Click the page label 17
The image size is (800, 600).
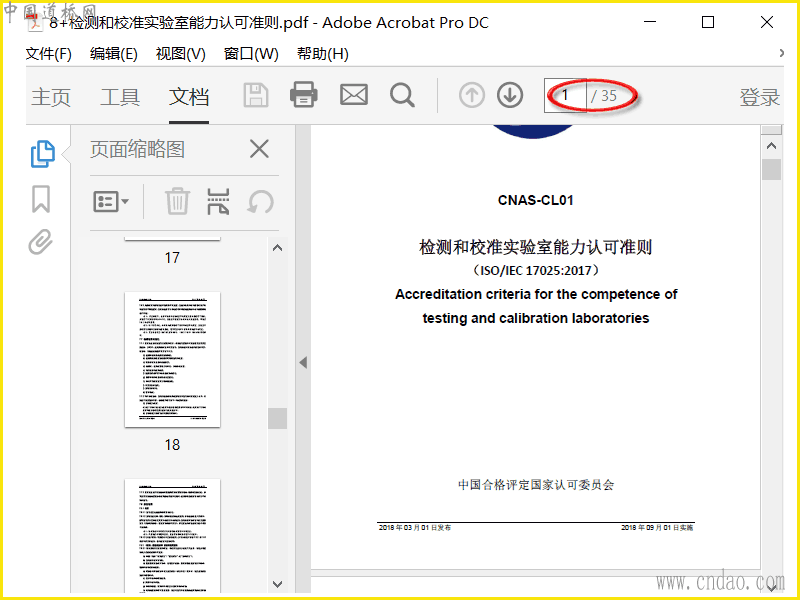pos(172,258)
